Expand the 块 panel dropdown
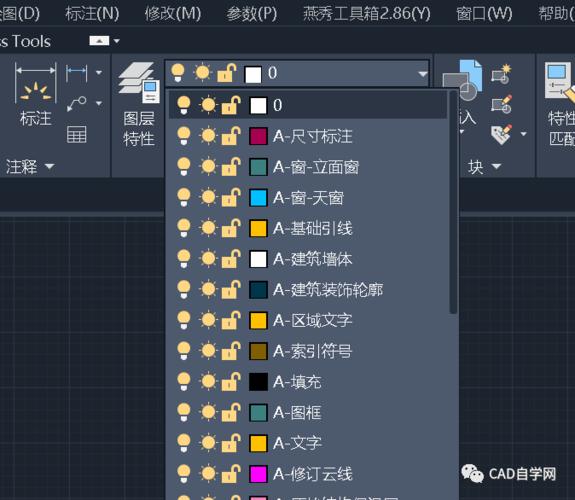This screenshot has width=575, height=500. (496, 166)
